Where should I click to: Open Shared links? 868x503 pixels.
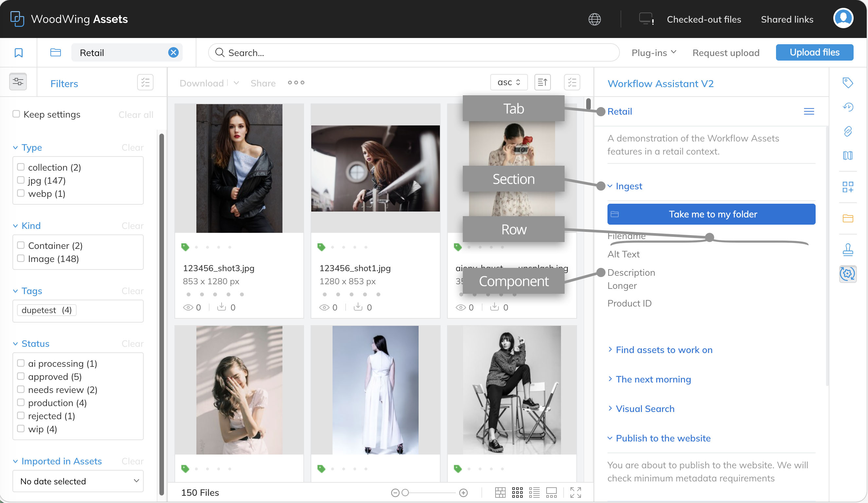tap(787, 19)
